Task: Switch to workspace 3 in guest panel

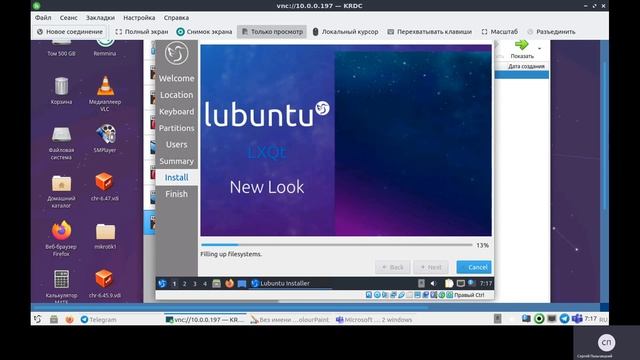Action: [195, 283]
